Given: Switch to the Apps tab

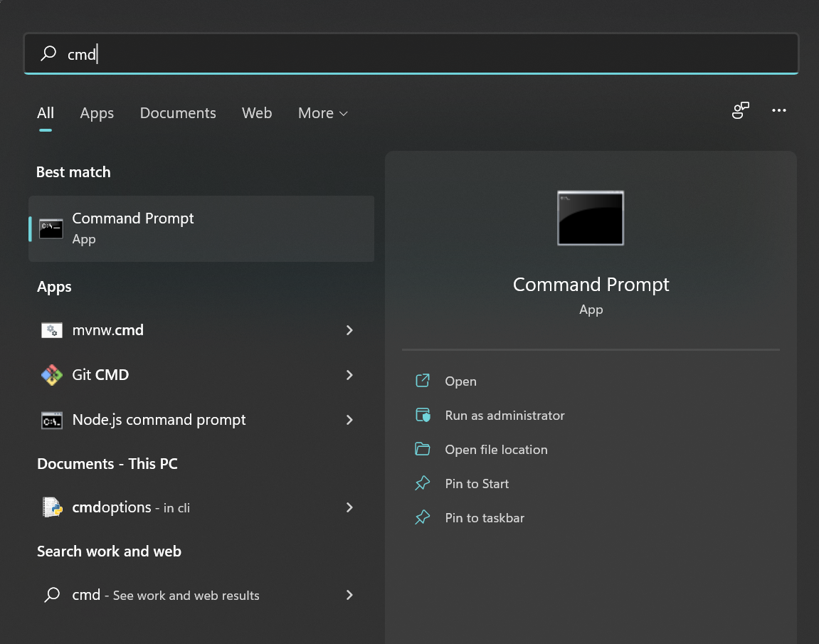Looking at the screenshot, I should [x=97, y=113].
